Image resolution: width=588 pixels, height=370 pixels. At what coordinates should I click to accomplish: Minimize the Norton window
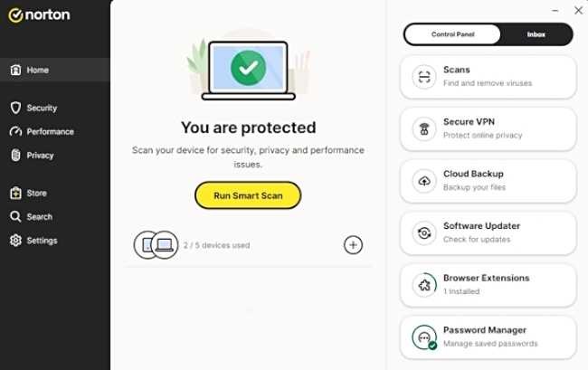[555, 11]
